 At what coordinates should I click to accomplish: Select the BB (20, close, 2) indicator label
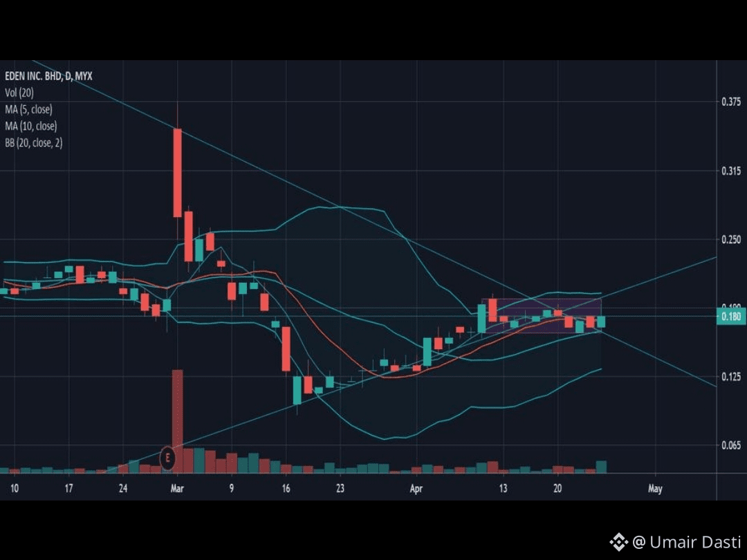click(33, 143)
